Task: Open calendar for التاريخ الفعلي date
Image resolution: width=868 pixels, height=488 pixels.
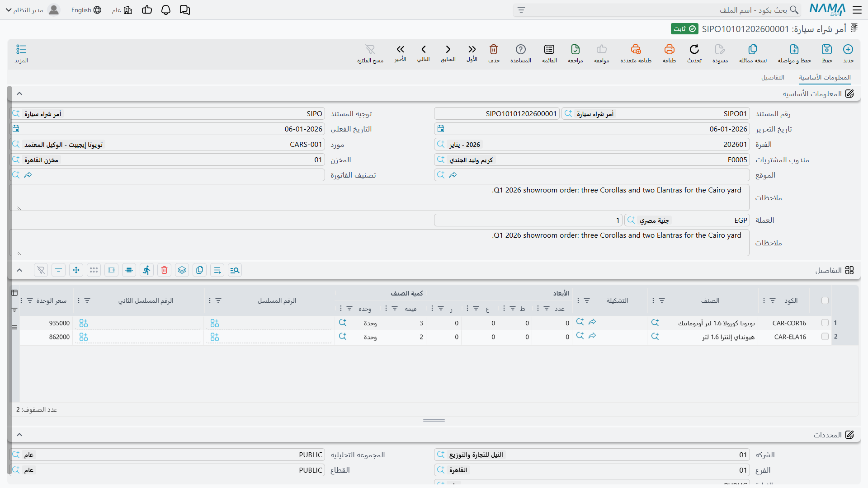Action: [x=16, y=129]
